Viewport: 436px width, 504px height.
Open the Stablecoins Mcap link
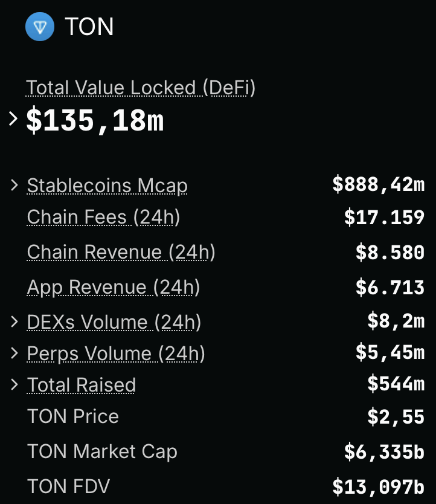[107, 186]
